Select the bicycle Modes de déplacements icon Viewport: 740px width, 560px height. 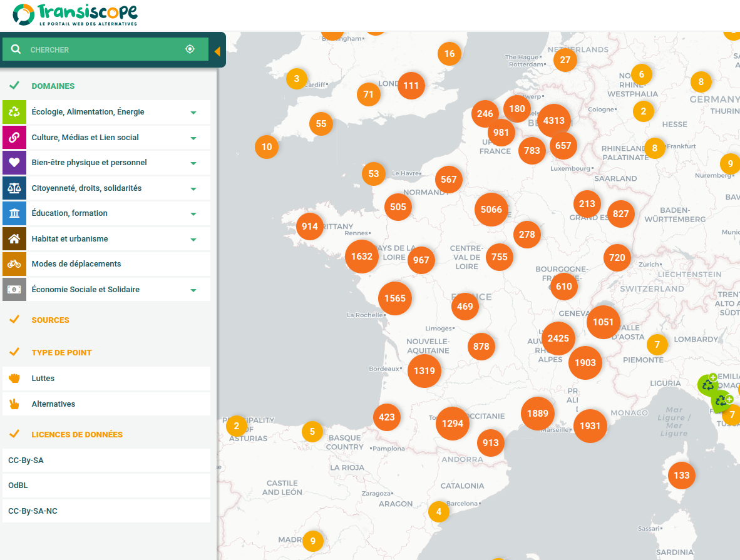tap(14, 264)
